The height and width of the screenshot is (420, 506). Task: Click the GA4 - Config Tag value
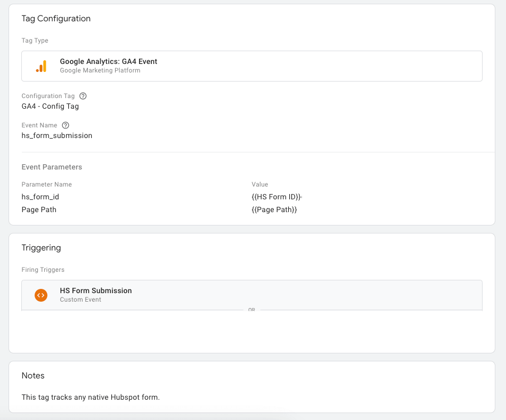coord(50,106)
